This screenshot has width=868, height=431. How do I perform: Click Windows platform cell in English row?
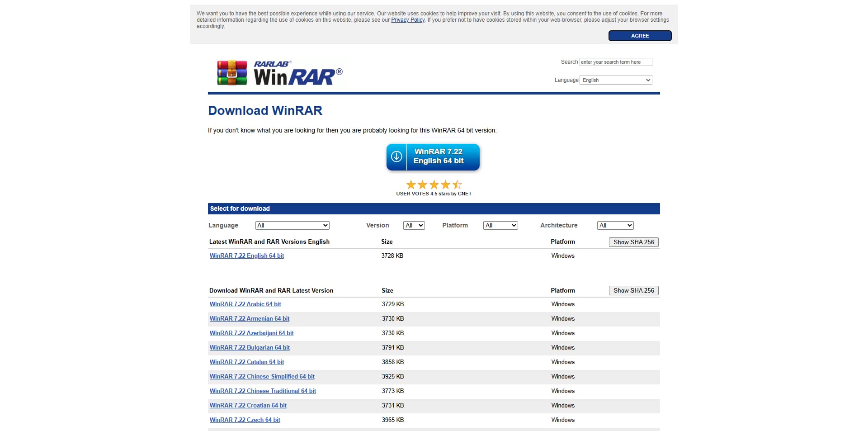pyautogui.click(x=563, y=256)
